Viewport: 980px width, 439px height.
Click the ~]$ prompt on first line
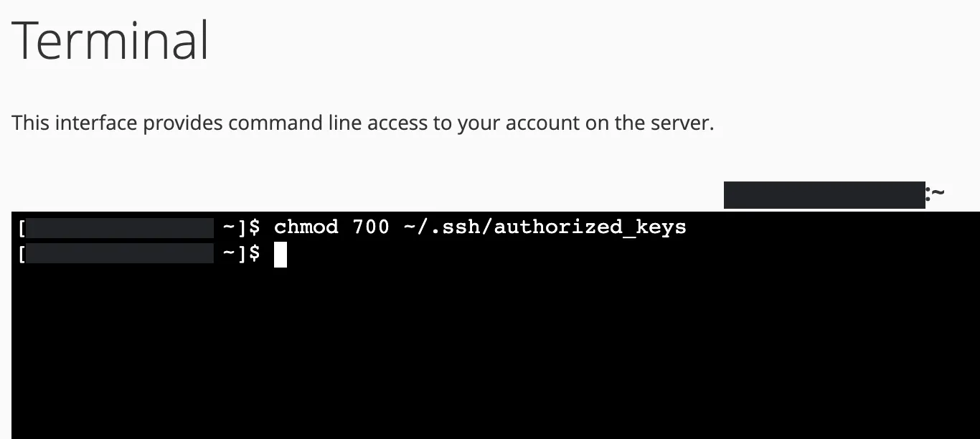click(x=241, y=227)
